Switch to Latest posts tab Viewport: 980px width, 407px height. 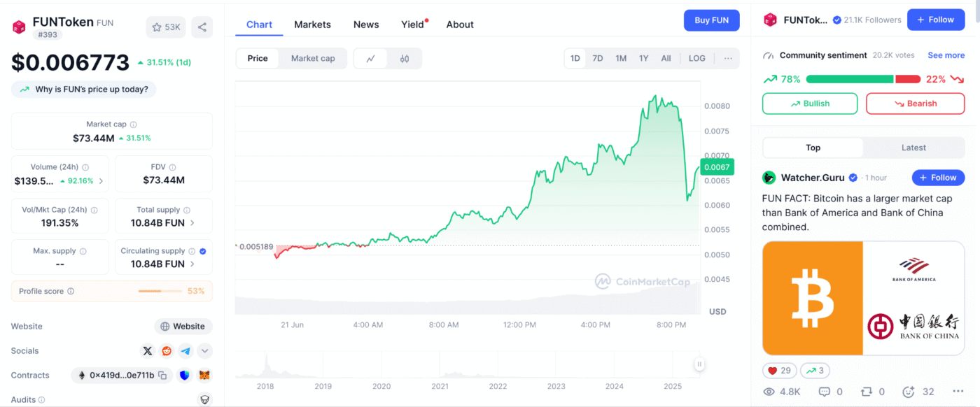click(913, 148)
